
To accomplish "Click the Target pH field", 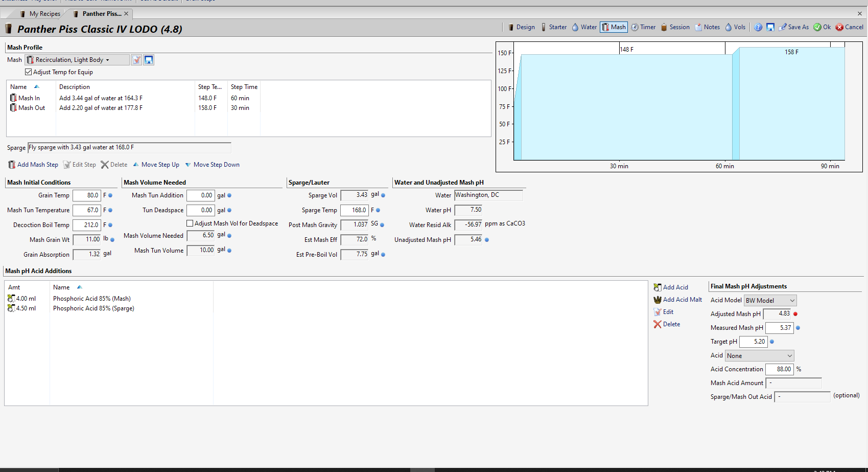I will 754,342.
